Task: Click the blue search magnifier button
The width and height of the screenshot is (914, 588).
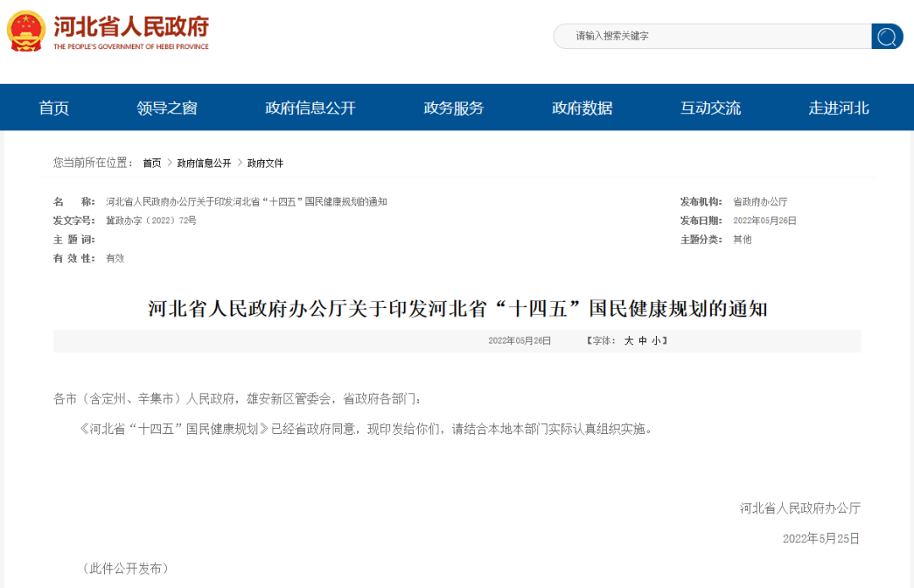Action: 887,36
